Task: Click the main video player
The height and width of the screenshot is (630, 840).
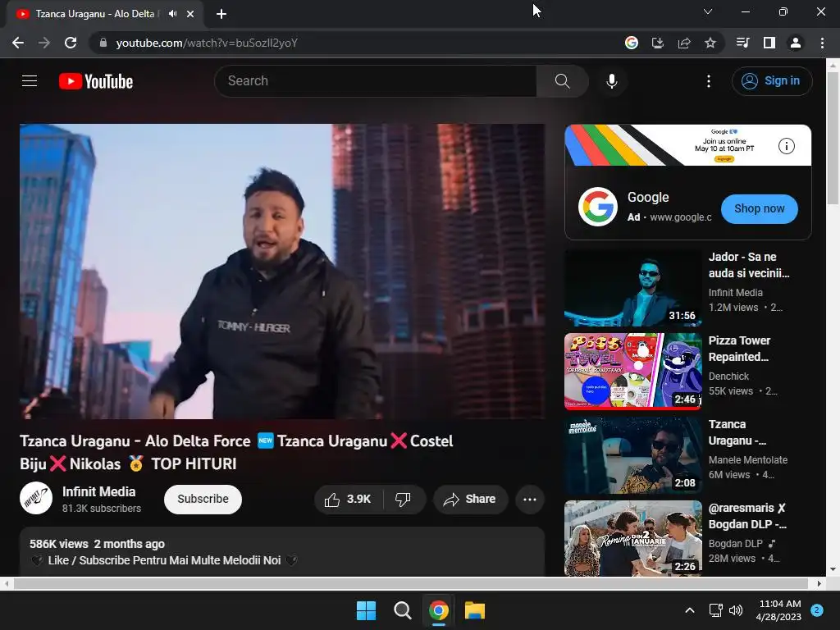Action: click(282, 271)
